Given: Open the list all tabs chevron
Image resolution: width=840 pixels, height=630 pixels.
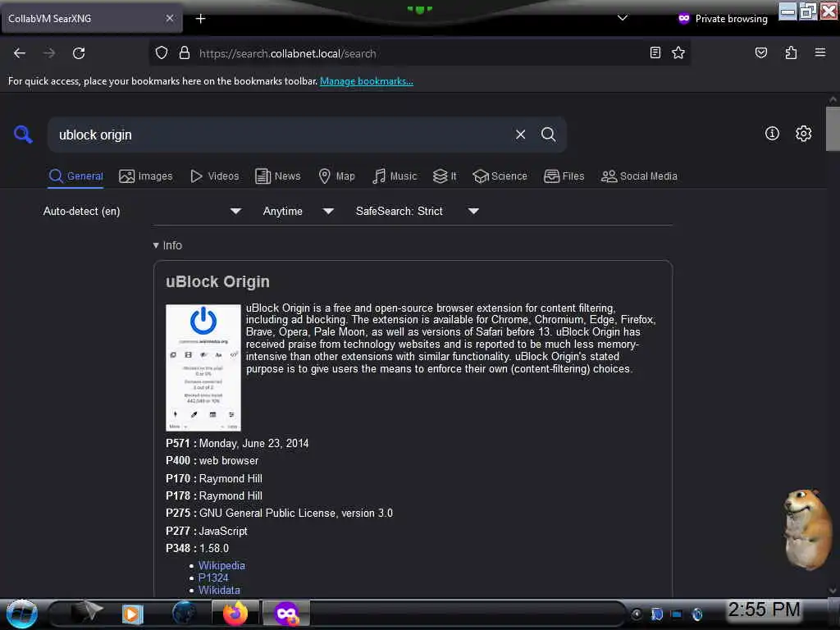Looking at the screenshot, I should point(623,18).
